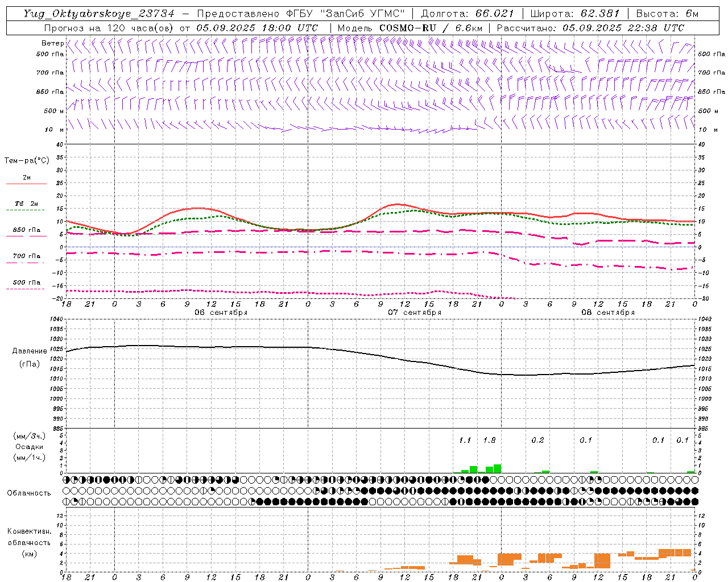Click the (гПа) unit under Давление

point(30,364)
